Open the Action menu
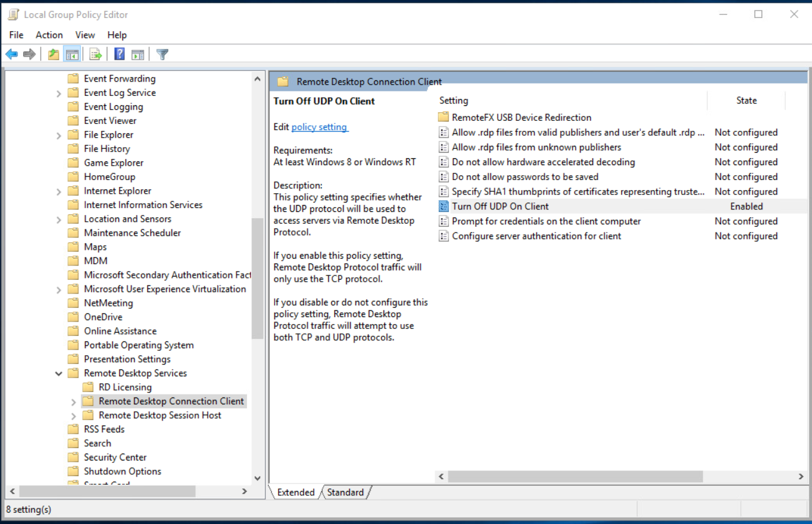Viewport: 812px width, 524px height. pyautogui.click(x=49, y=35)
